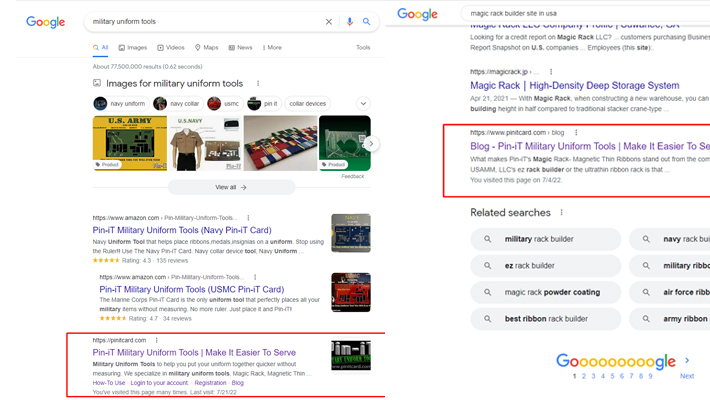This screenshot has width=710, height=400.
Task: Open options for the pinitcard.com blog result
Action: [576, 133]
